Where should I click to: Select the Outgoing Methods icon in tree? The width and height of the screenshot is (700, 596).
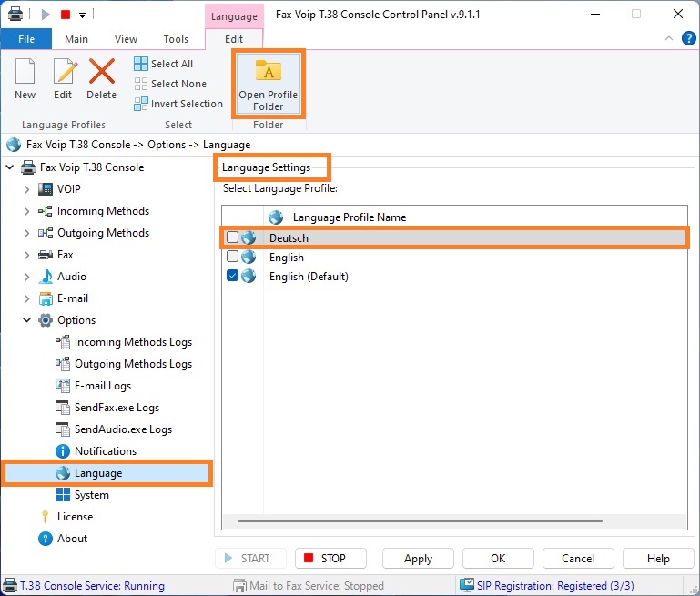46,233
